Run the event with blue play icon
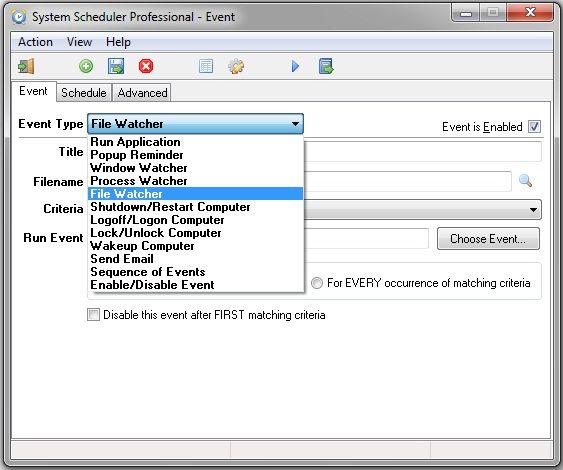This screenshot has height=470, width=563. click(295, 66)
